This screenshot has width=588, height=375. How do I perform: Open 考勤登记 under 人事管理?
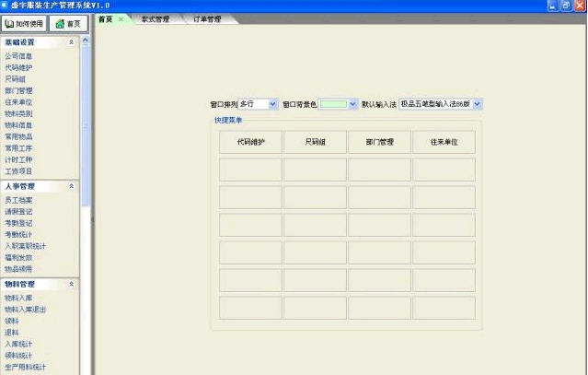click(x=18, y=223)
